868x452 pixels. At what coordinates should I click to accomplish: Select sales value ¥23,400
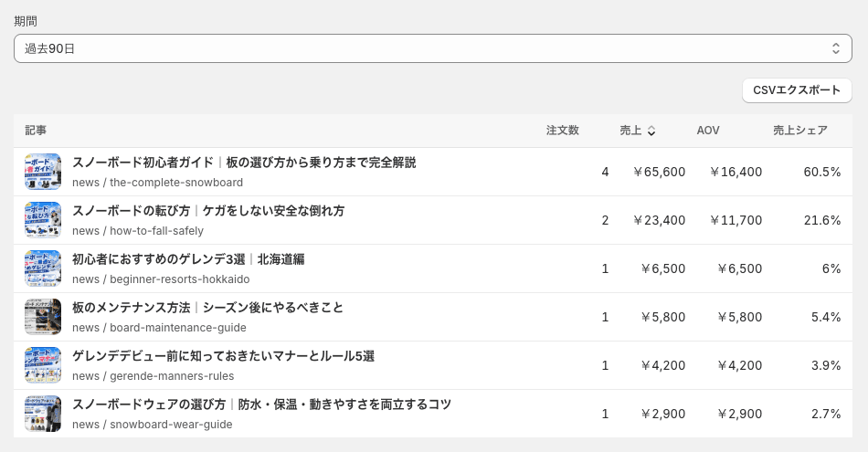point(660,220)
